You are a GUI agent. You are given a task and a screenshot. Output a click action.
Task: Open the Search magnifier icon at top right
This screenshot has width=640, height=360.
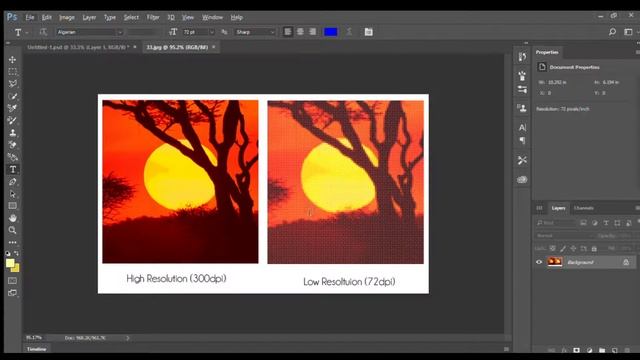612,32
